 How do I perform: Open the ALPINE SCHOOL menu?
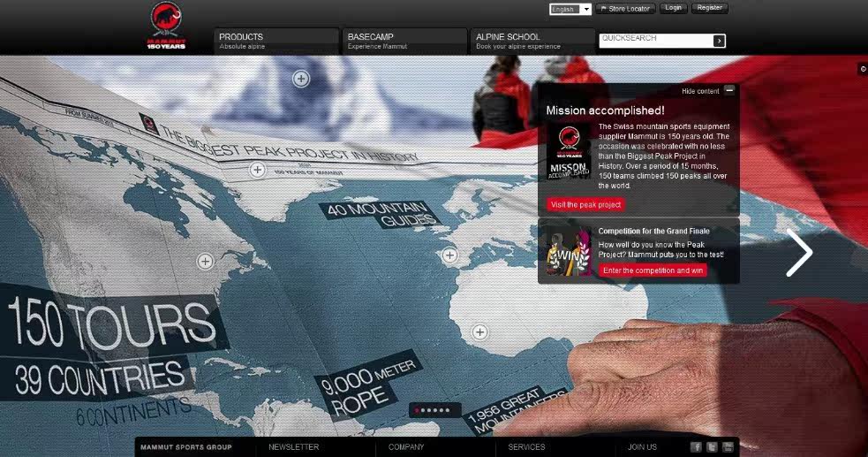pos(532,41)
